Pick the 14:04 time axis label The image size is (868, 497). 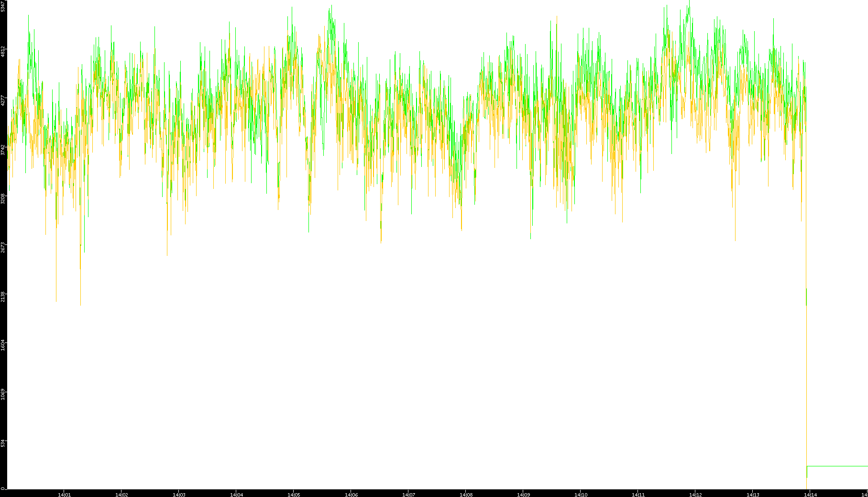(x=236, y=495)
